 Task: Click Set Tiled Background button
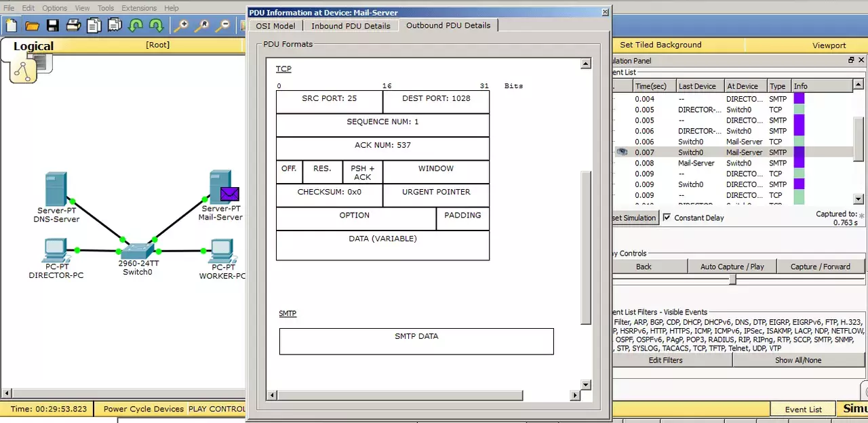(660, 45)
